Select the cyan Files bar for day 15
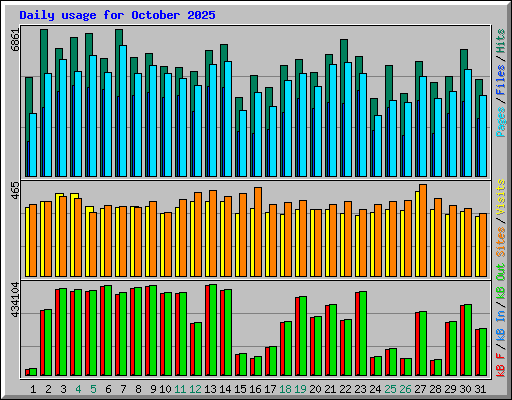Viewport: 512px width, 400px height. click(x=243, y=143)
